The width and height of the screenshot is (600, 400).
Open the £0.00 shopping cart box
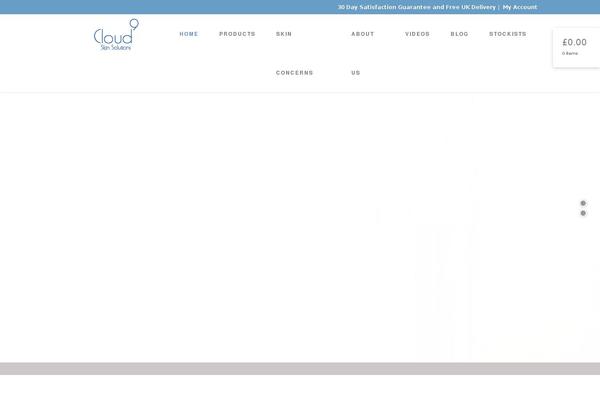pos(576,47)
